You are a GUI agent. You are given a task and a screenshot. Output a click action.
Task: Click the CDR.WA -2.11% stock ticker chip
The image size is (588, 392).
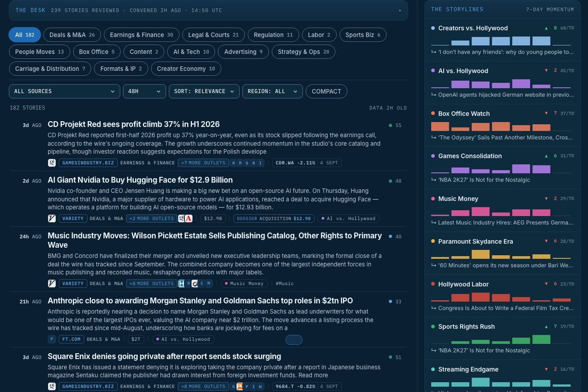coord(307,163)
